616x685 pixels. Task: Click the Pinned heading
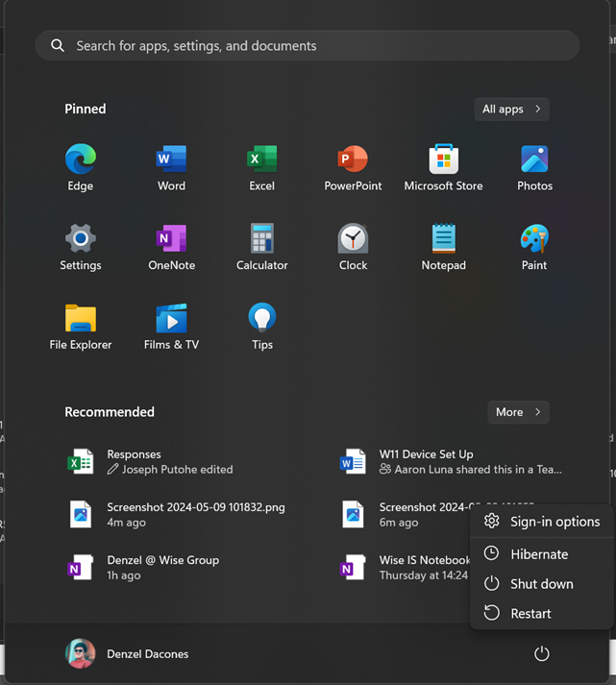click(x=86, y=109)
